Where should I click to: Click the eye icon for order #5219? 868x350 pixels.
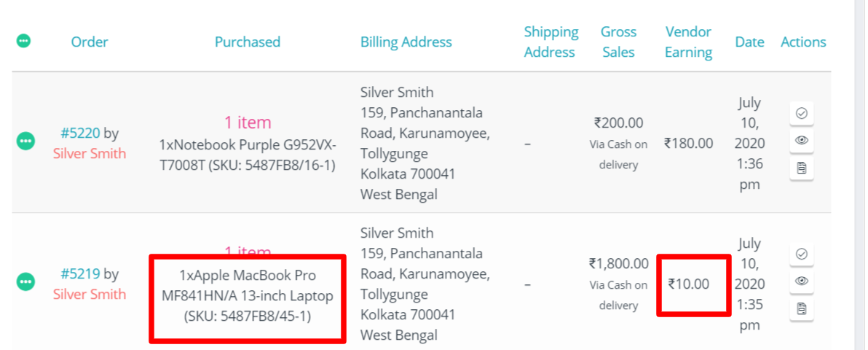(x=802, y=281)
